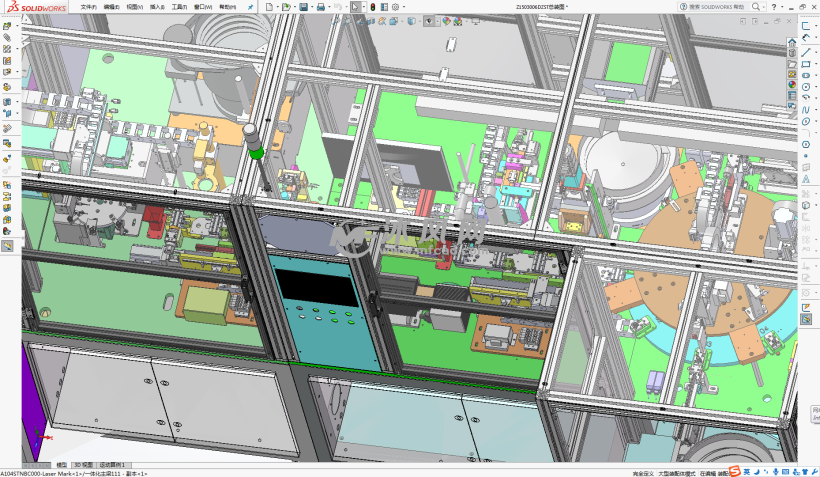Select the Line sketch tool in right toolbar
Screen dimensions: 820x477
pyautogui.click(x=806, y=52)
